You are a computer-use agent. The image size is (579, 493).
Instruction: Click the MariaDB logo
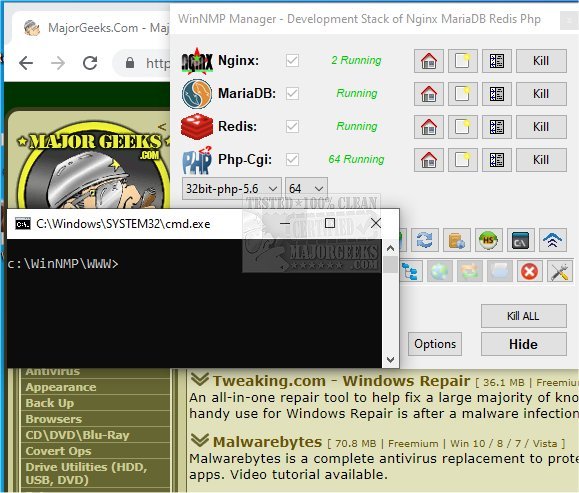coord(197,94)
